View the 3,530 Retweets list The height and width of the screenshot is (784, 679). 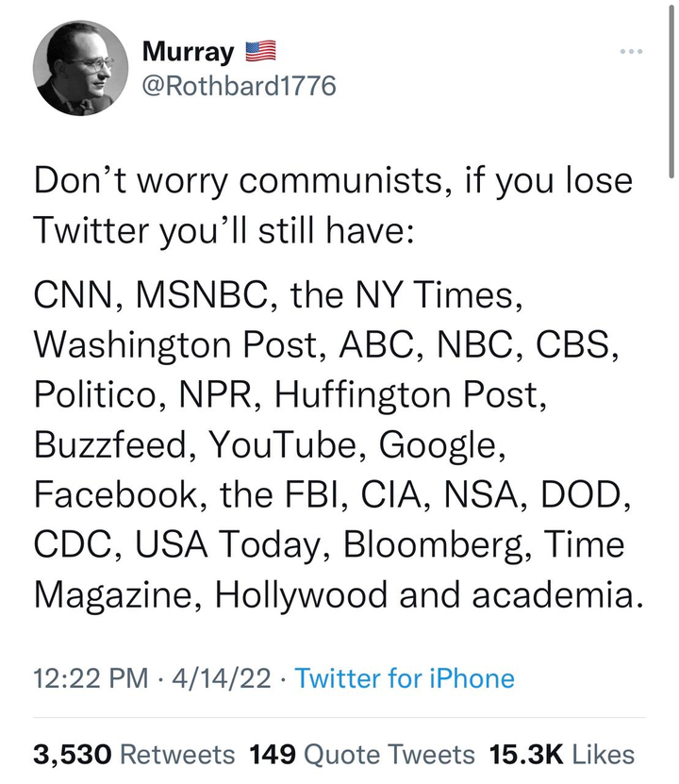(x=134, y=753)
